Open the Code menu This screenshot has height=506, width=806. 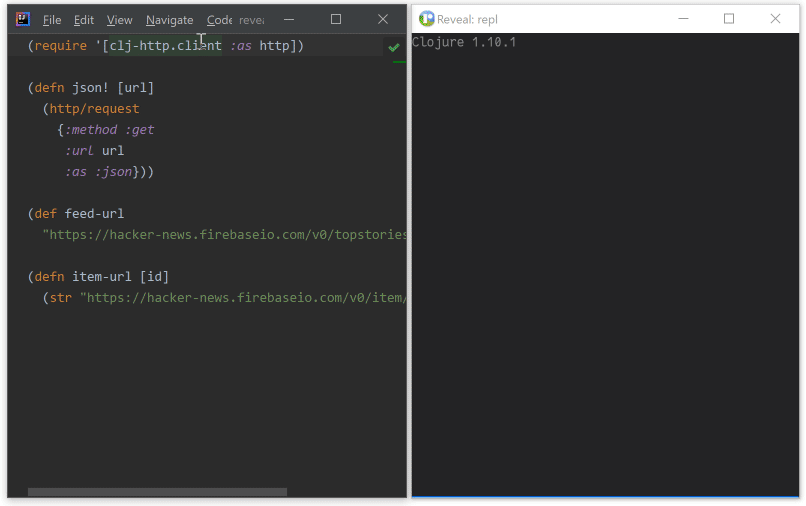point(219,20)
